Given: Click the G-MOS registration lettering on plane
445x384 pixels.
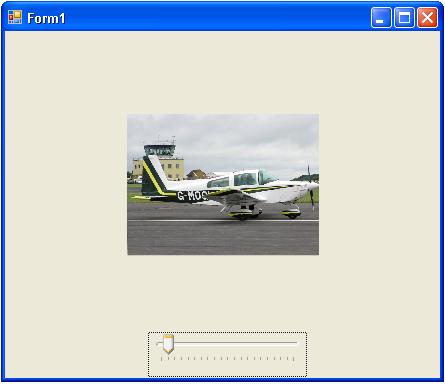Looking at the screenshot, I should [x=193, y=195].
